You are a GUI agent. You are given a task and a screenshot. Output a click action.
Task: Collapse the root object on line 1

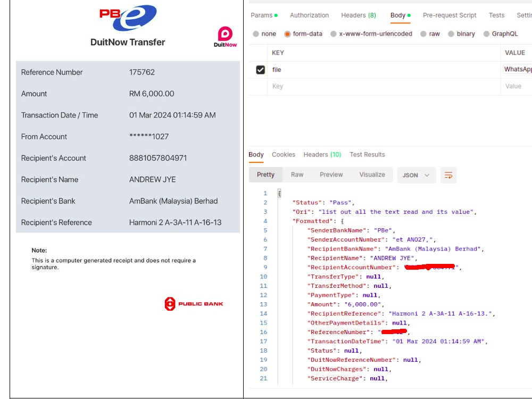279,194
